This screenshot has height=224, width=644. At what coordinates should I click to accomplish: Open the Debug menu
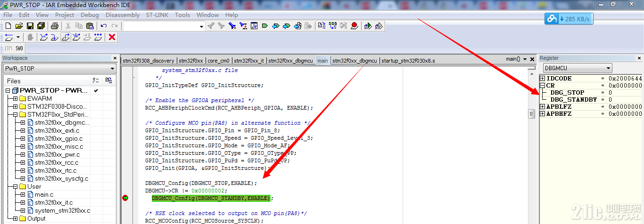coord(90,15)
